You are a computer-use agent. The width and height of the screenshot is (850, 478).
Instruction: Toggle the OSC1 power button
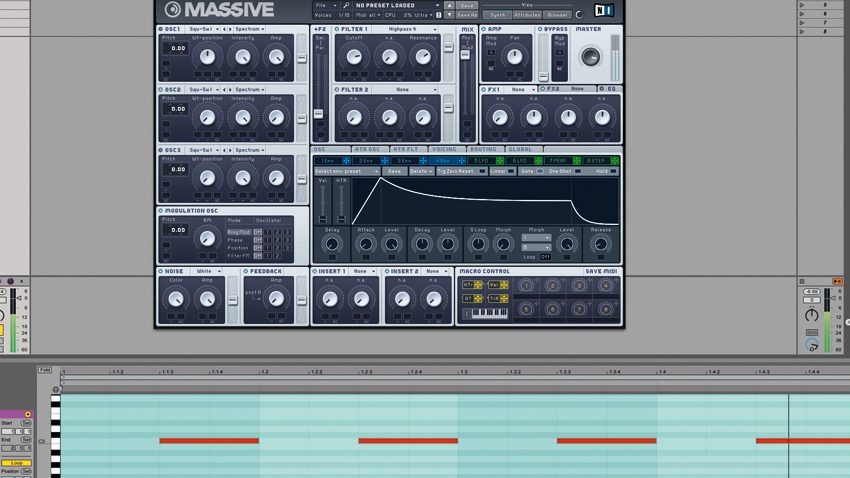point(160,29)
